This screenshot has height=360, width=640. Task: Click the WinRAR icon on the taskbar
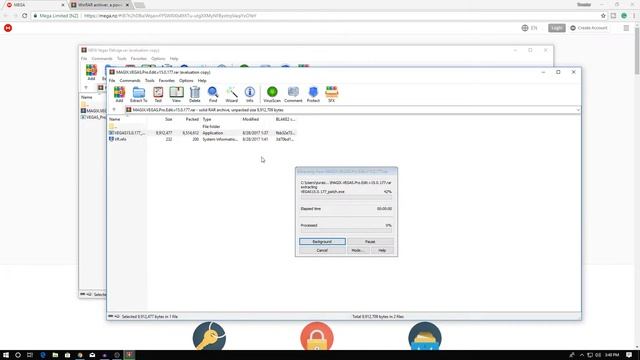[x=129, y=355]
